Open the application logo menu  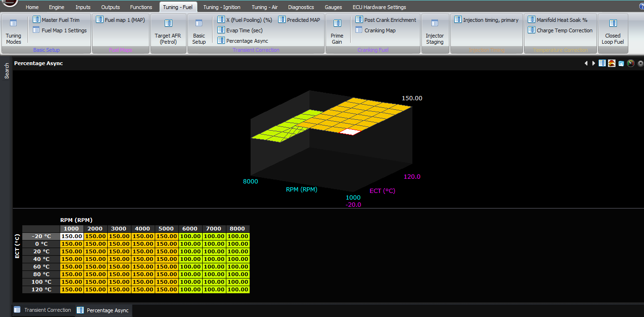[9, 3]
